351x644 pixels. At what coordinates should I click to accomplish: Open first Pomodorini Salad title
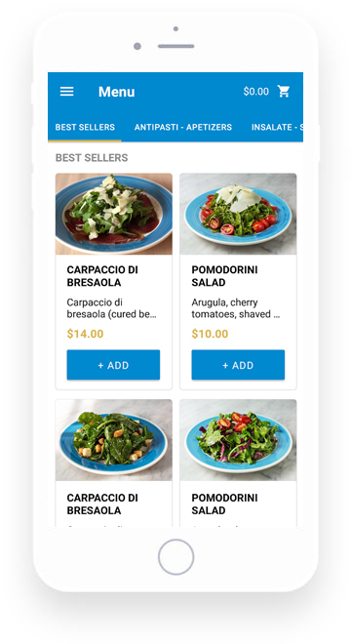click(224, 276)
